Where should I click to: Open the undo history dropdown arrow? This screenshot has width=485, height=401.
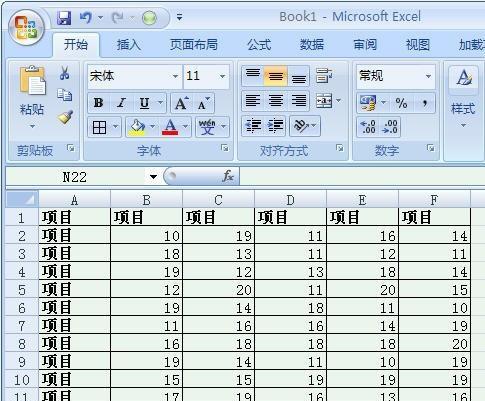pyautogui.click(x=100, y=17)
